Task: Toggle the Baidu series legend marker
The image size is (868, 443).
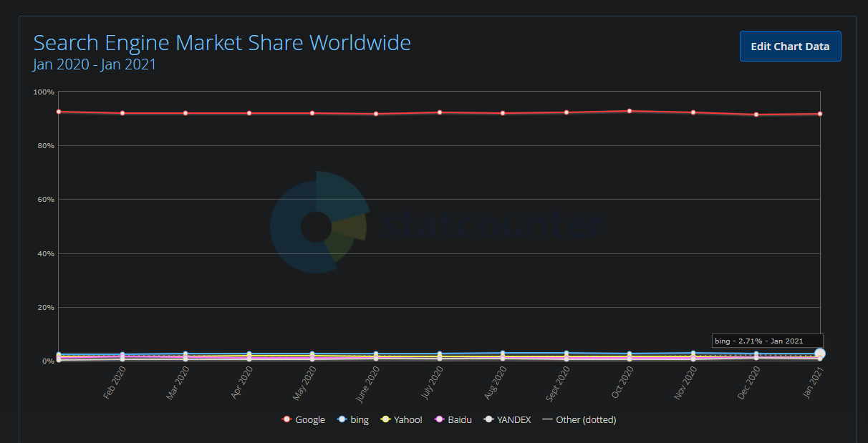Action: tap(440, 419)
